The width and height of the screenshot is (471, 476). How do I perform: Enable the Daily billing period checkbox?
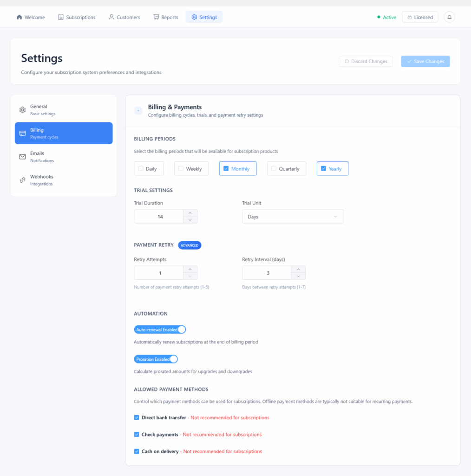click(141, 169)
